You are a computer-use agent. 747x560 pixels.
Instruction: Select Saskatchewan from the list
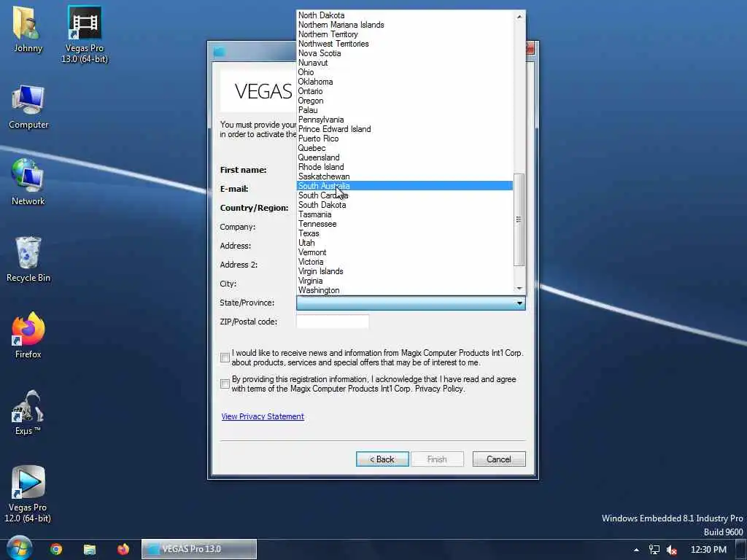click(x=404, y=176)
